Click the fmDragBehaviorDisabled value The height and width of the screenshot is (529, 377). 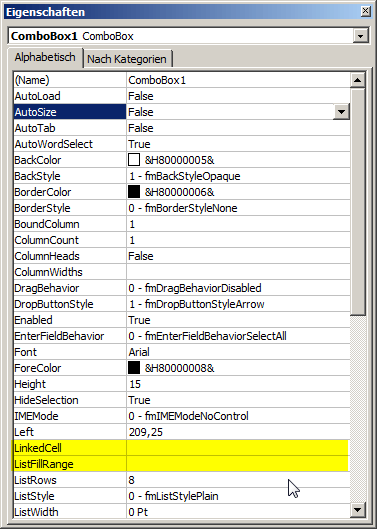(x=238, y=288)
